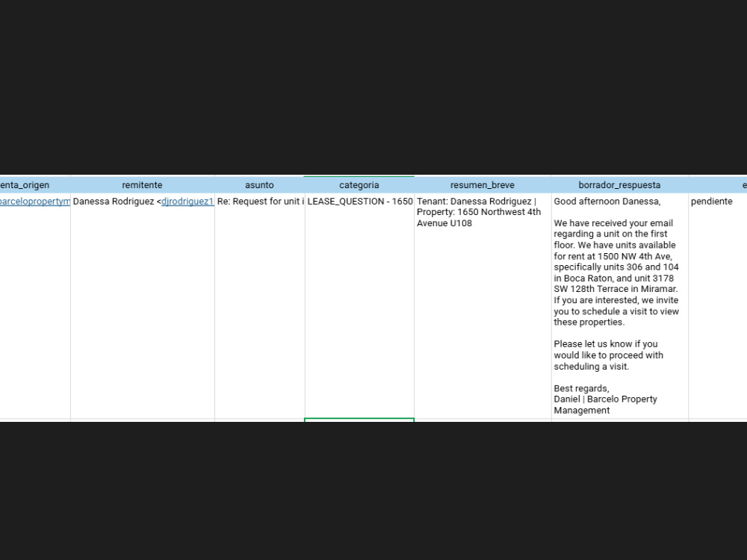Select the 'Re: Request for unit' cell
This screenshot has width=747, height=560.
pyautogui.click(x=260, y=305)
